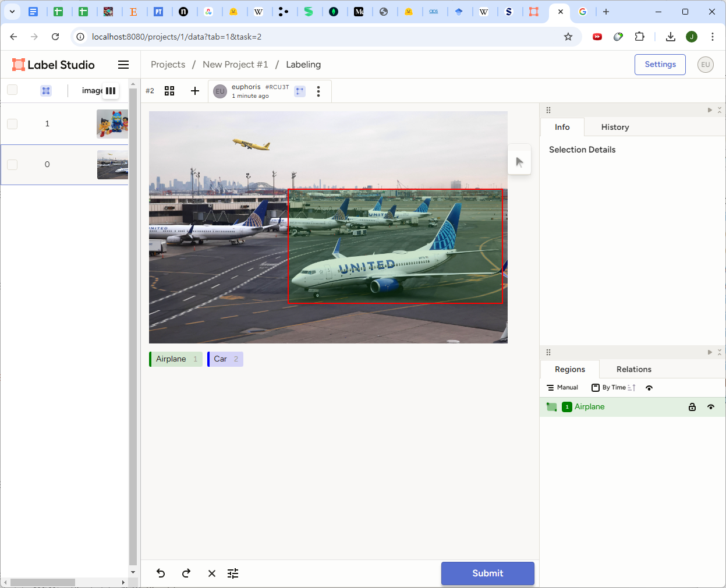Expand the Regions panel play arrow
726x588 pixels.
(x=710, y=352)
